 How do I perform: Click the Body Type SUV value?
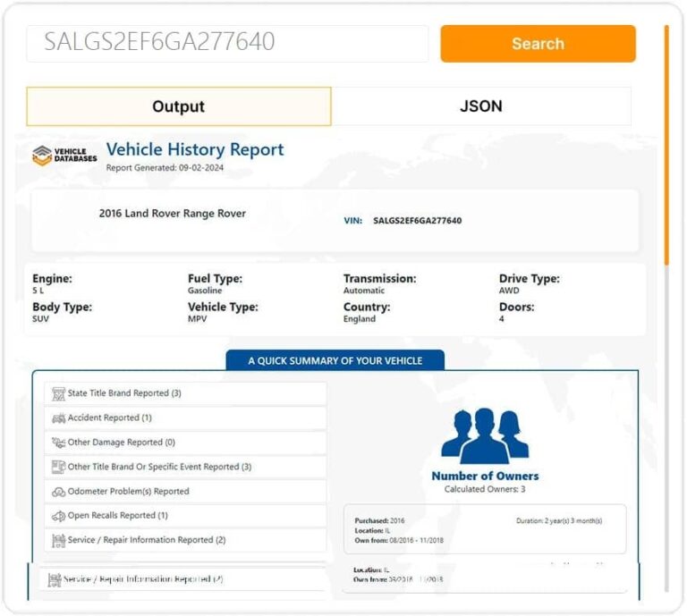40,319
